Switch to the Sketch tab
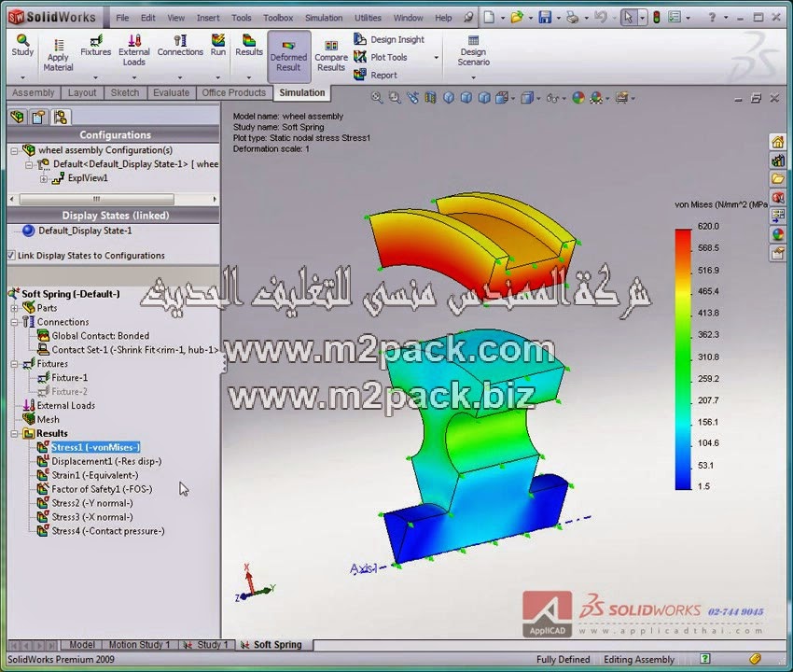This screenshot has height=672, width=793. click(125, 92)
